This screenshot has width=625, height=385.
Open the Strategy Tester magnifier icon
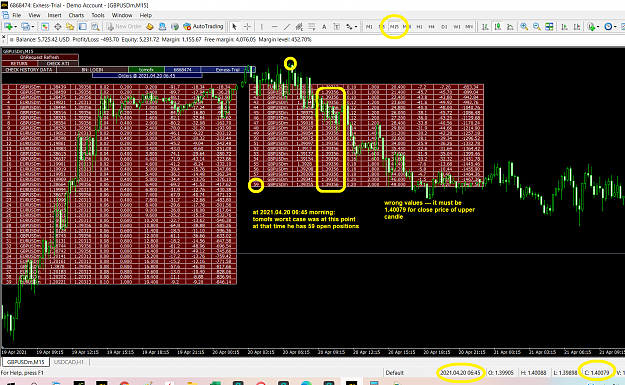pos(95,26)
